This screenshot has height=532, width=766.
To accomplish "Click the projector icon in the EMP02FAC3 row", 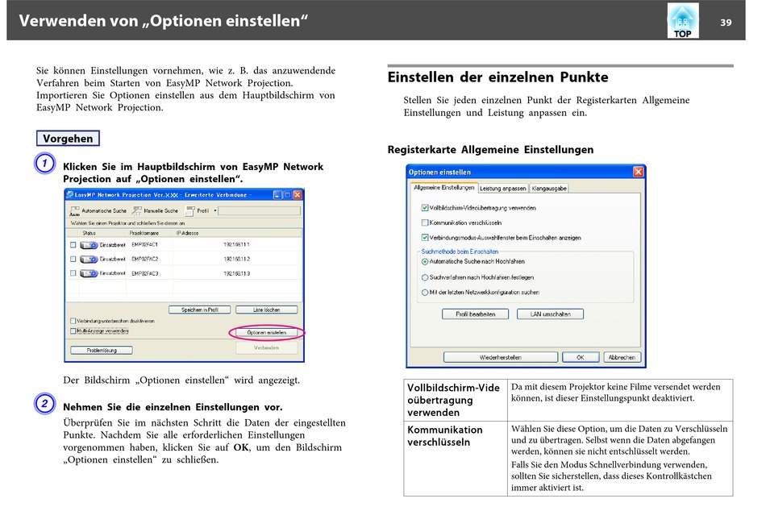I will (89, 273).
